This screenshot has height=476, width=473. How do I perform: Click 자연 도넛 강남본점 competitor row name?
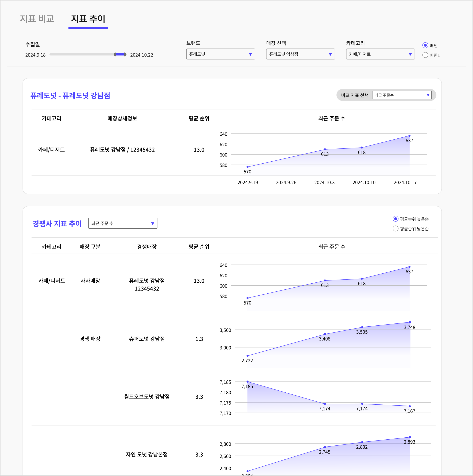pos(147,454)
